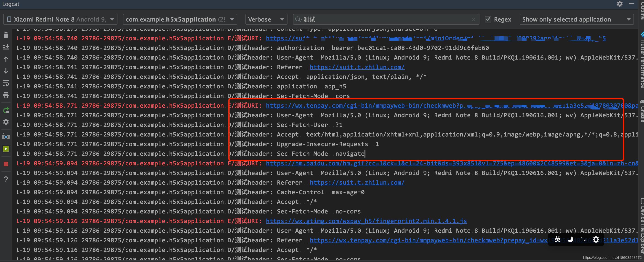Change log level from Verbose dropdown
This screenshot has height=262, width=644.
pyautogui.click(x=266, y=19)
